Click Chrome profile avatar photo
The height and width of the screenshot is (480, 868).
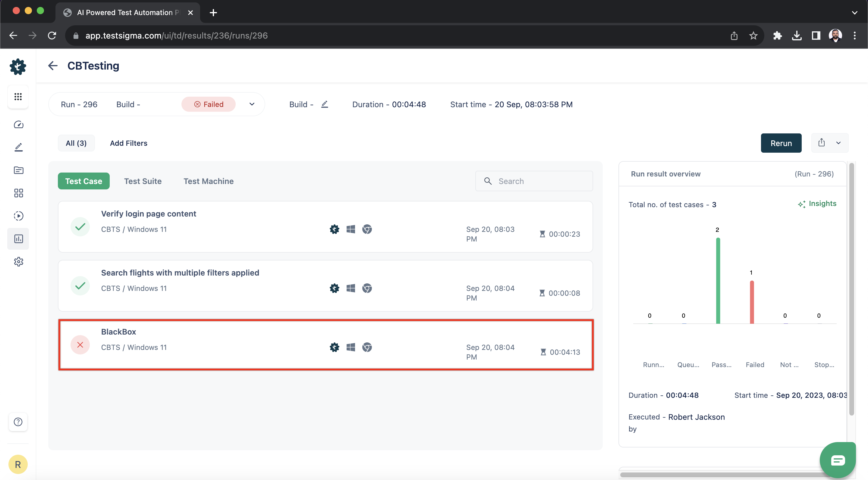pos(835,35)
